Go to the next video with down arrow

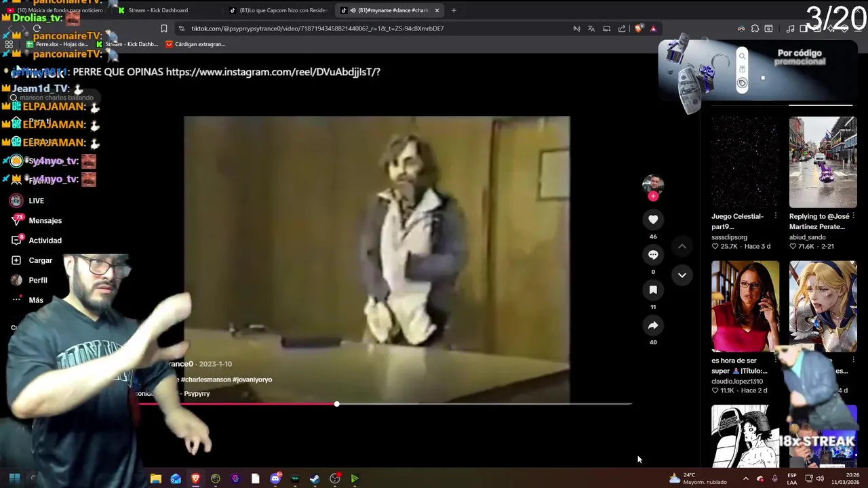click(x=682, y=275)
